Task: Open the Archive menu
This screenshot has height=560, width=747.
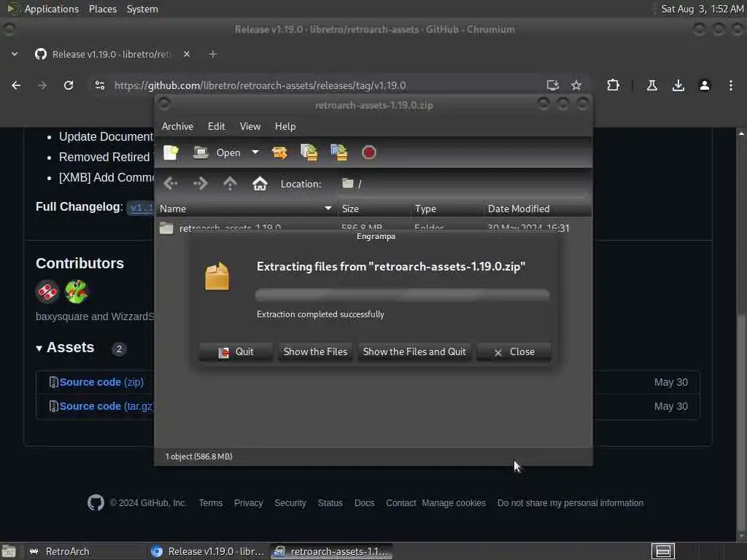Action: 177,126
